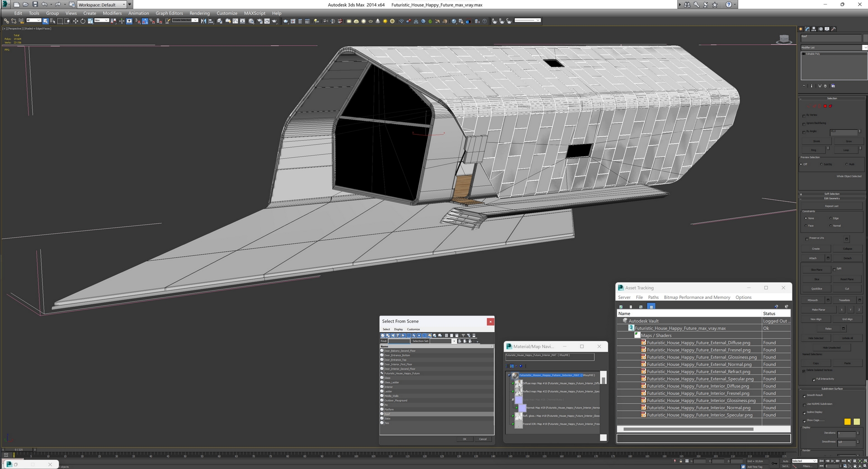Screen dimensions: 868x469
Task: Click the animation time slider
Action: pos(19,450)
